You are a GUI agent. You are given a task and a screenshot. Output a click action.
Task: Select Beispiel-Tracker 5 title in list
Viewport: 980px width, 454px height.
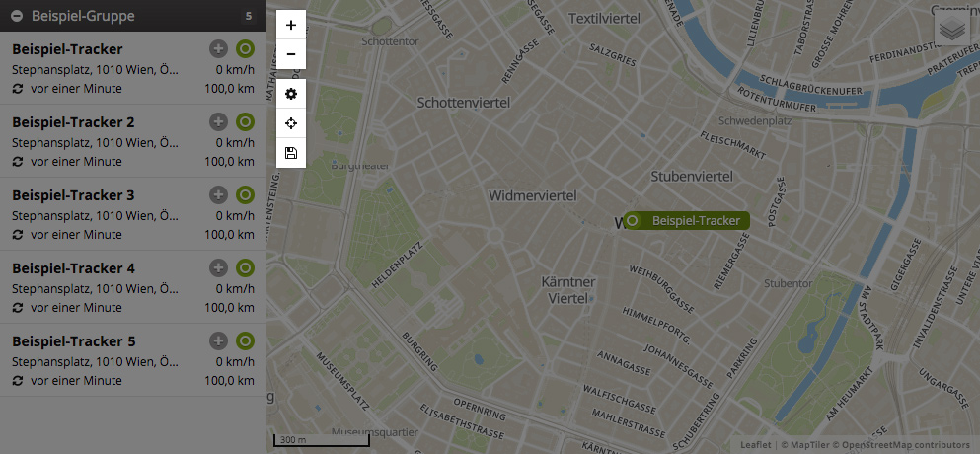[x=74, y=341]
